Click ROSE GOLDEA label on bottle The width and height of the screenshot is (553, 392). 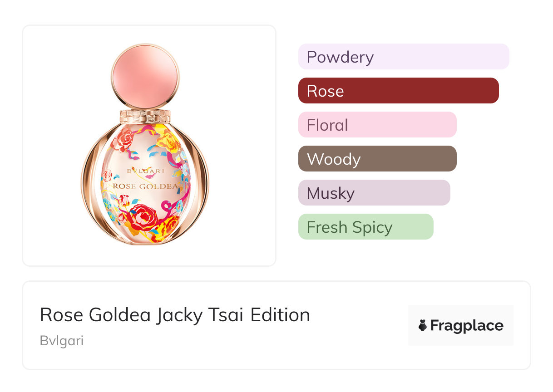pos(145,186)
